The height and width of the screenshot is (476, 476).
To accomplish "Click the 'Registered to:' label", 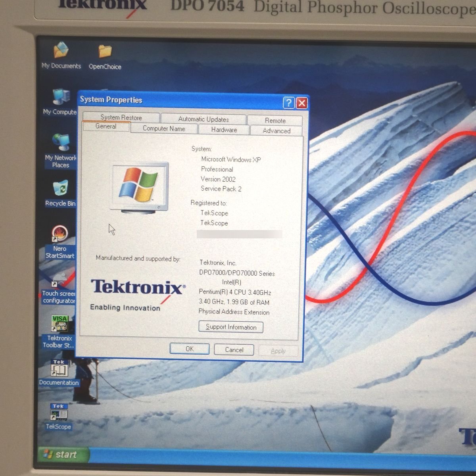I will (209, 203).
